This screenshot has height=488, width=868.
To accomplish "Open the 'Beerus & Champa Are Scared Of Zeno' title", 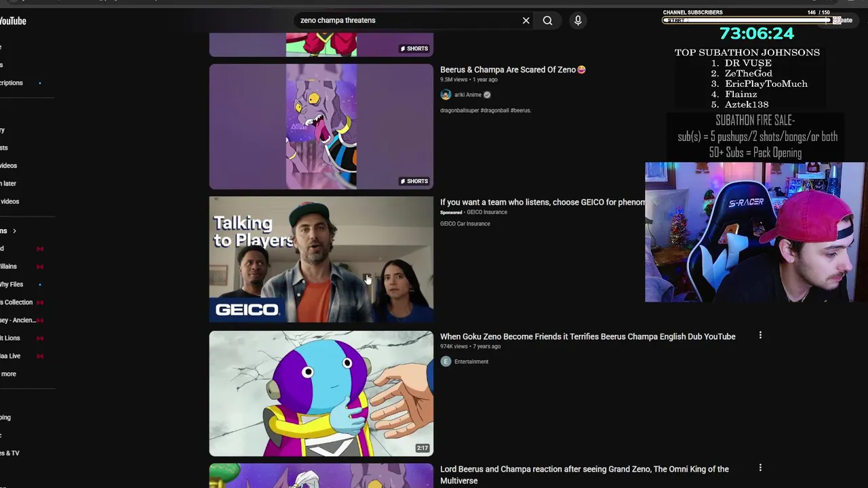I will pos(512,69).
